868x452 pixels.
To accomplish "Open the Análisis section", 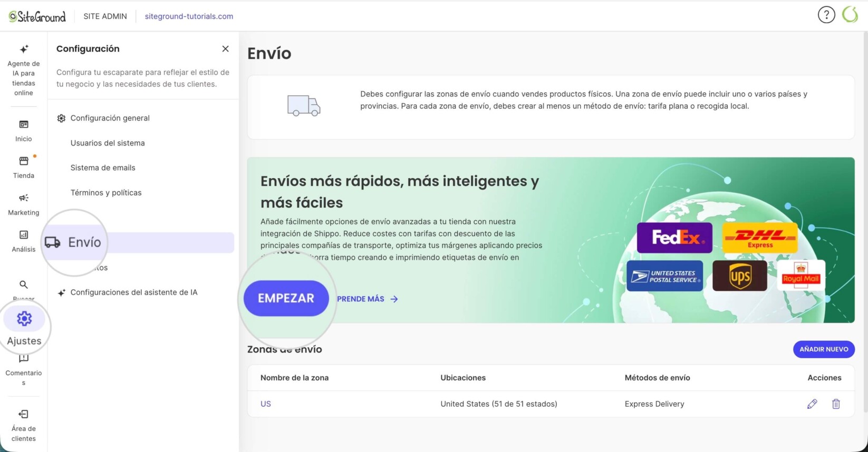I will 24,241.
